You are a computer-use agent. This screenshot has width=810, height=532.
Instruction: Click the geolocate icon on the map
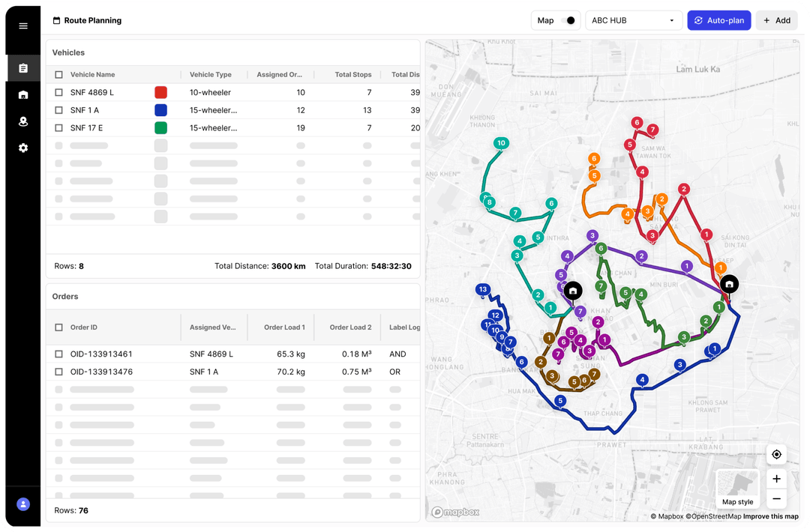point(776,454)
